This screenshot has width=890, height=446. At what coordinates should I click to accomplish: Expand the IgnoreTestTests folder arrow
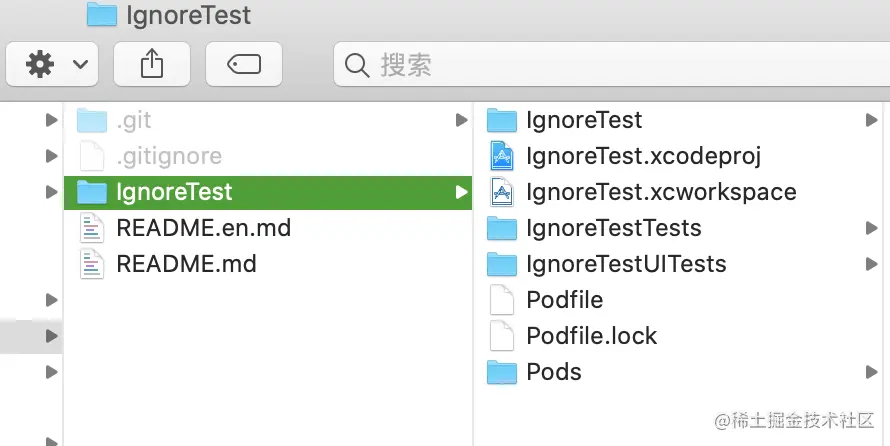tap(871, 228)
